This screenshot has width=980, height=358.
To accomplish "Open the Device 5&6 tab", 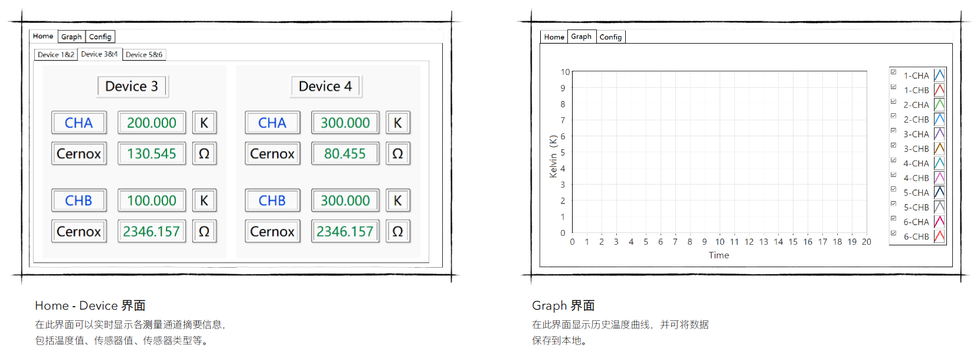I will 144,55.
